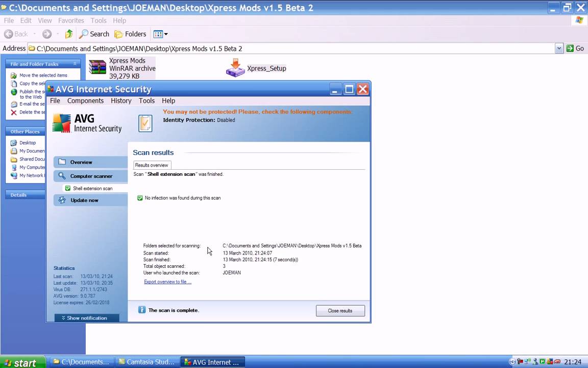Screen dimensions: 588x368
Task: Open Explorer Edit menu
Action: [26, 20]
